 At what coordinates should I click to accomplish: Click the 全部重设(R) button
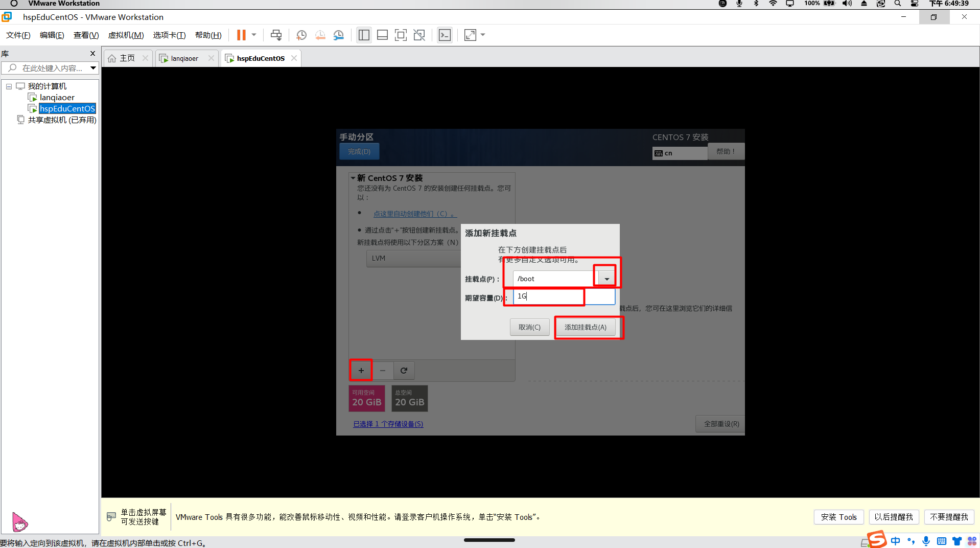[721, 424]
